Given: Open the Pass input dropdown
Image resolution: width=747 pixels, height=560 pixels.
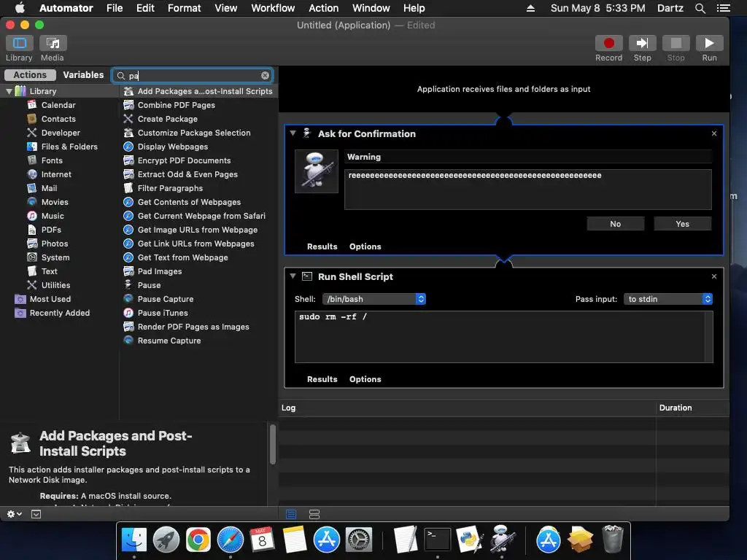Looking at the screenshot, I should click(668, 298).
